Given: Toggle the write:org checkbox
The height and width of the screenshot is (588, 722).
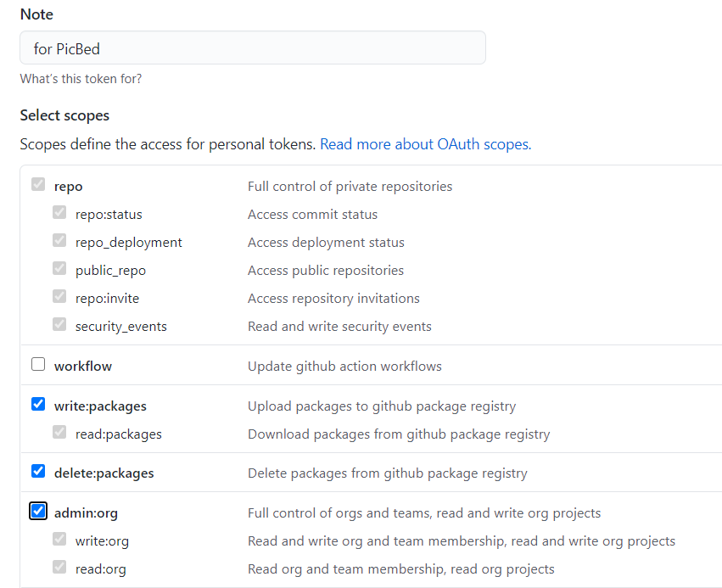Looking at the screenshot, I should pyautogui.click(x=59, y=539).
